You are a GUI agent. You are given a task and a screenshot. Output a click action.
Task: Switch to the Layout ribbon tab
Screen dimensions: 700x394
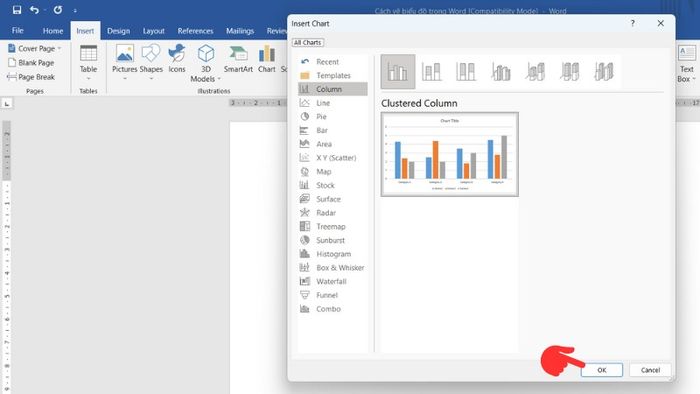(154, 31)
